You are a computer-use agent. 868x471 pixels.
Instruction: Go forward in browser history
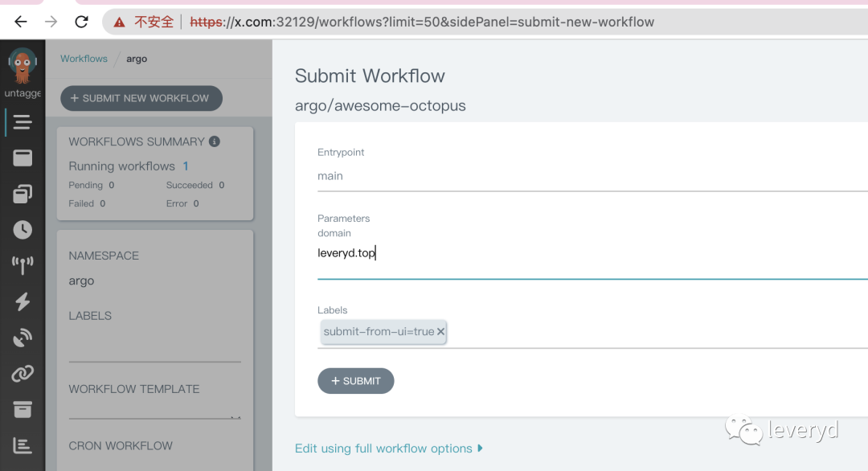[x=51, y=22]
